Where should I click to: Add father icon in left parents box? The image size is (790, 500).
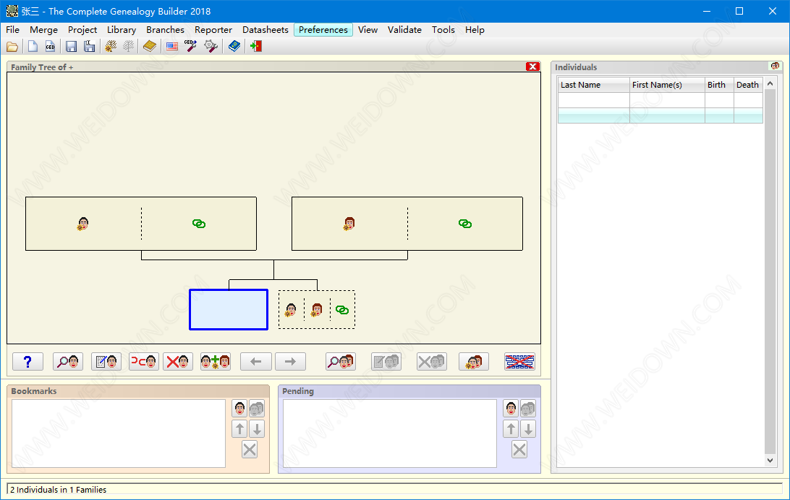coord(83,223)
